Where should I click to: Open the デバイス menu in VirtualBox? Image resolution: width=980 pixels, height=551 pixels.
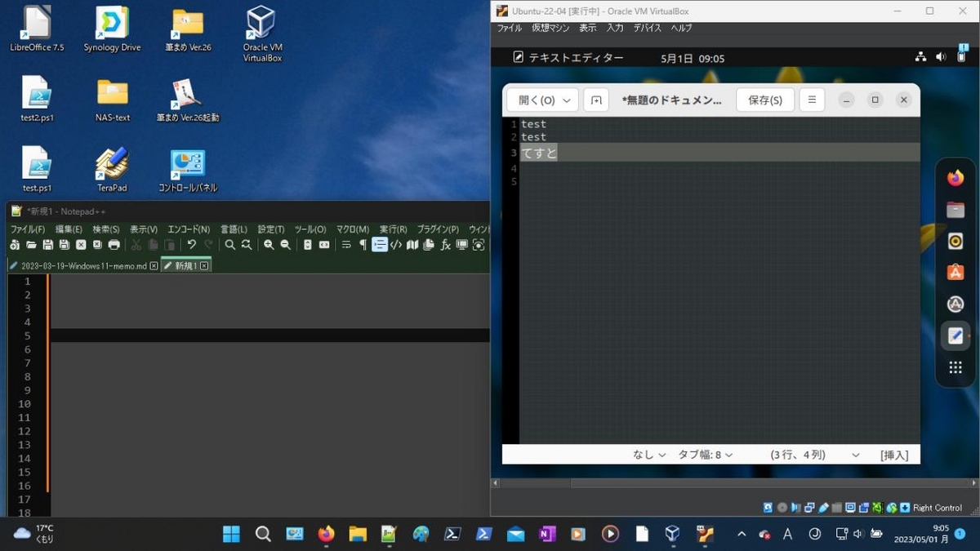[x=647, y=28]
